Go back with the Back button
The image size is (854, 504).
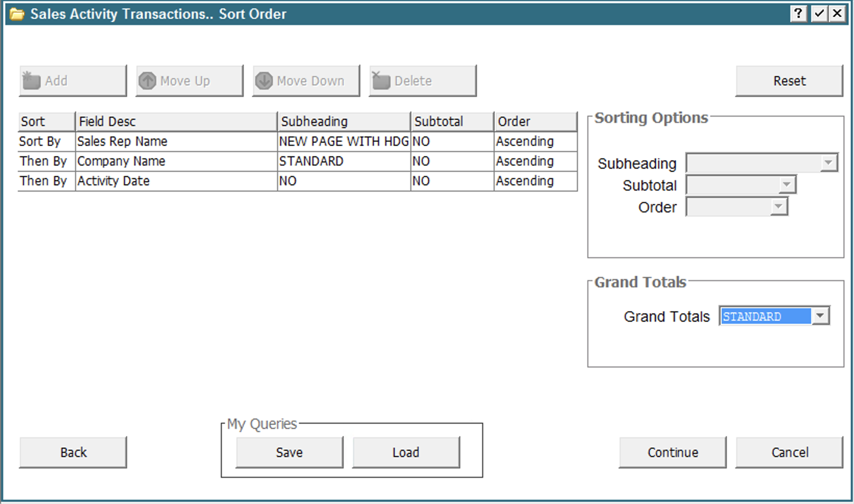73,452
